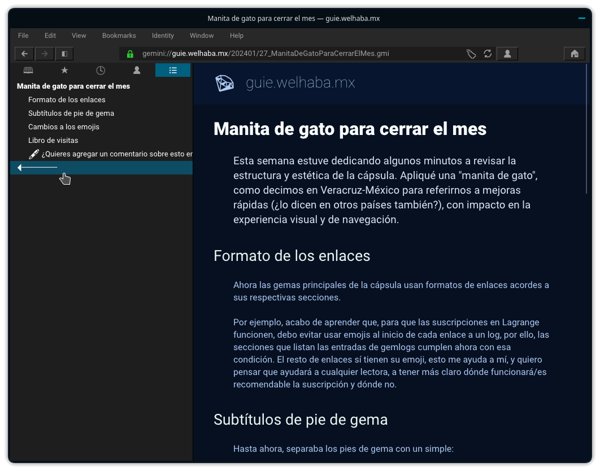Screen dimensions: 600x471
Task: Open the Identity menu
Action: click(x=162, y=35)
